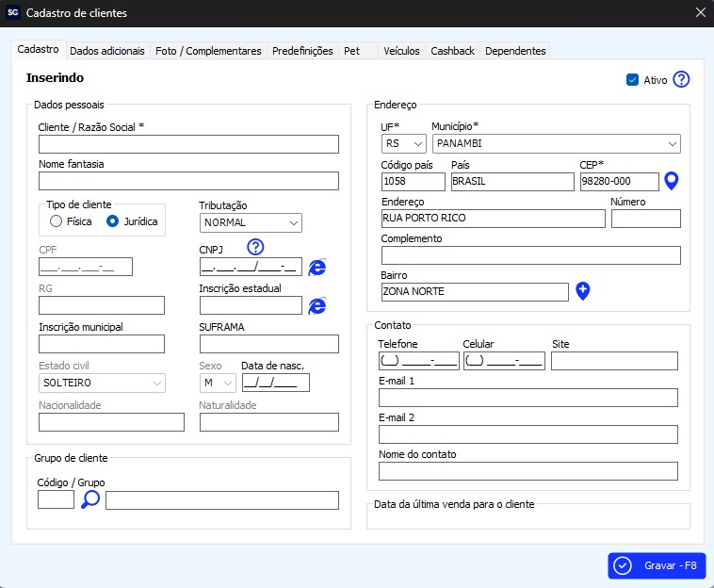This screenshot has width=714, height=588.
Task: Click the add Bairro plus icon
Action: tap(583, 291)
